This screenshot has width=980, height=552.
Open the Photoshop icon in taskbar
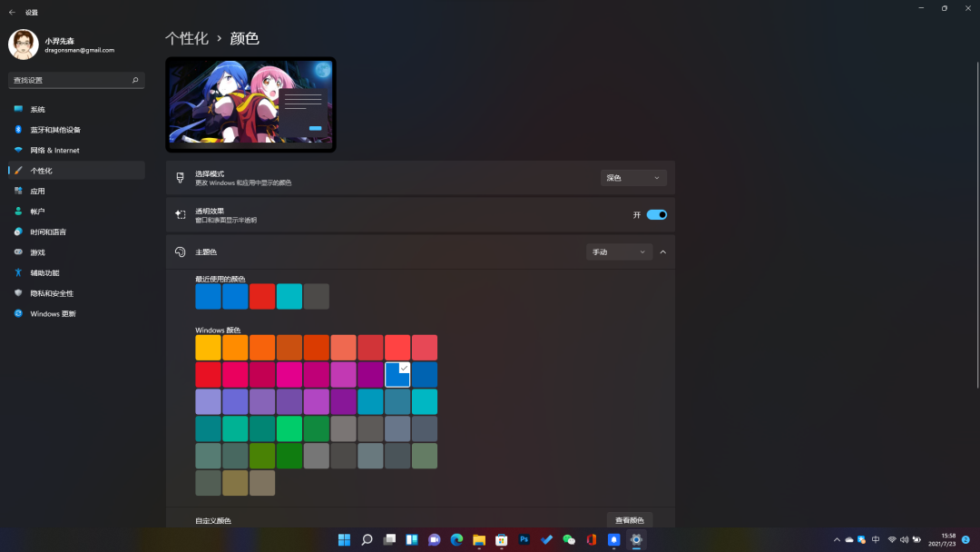point(524,539)
